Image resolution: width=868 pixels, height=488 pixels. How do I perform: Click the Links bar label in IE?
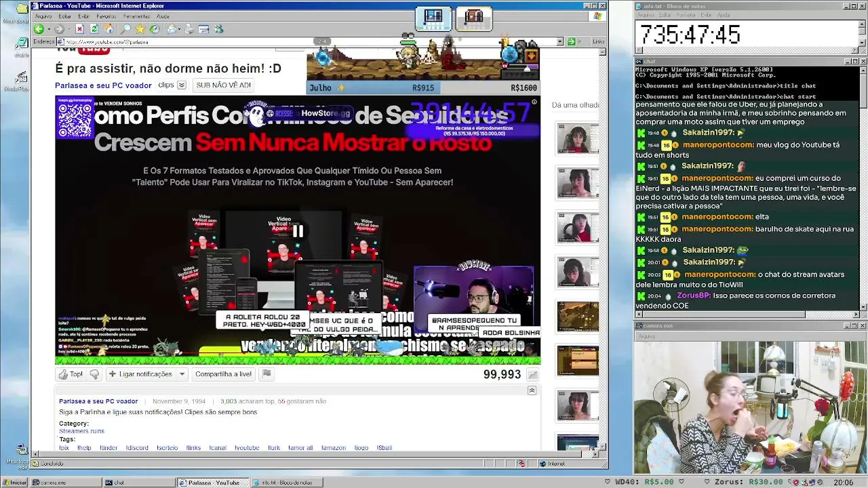[598, 42]
